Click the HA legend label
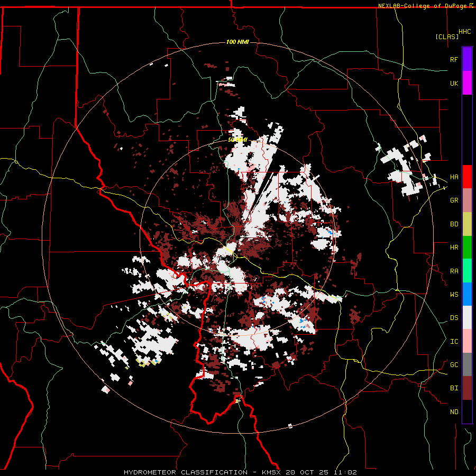Viewport: 476px width, 476px height. (454, 177)
